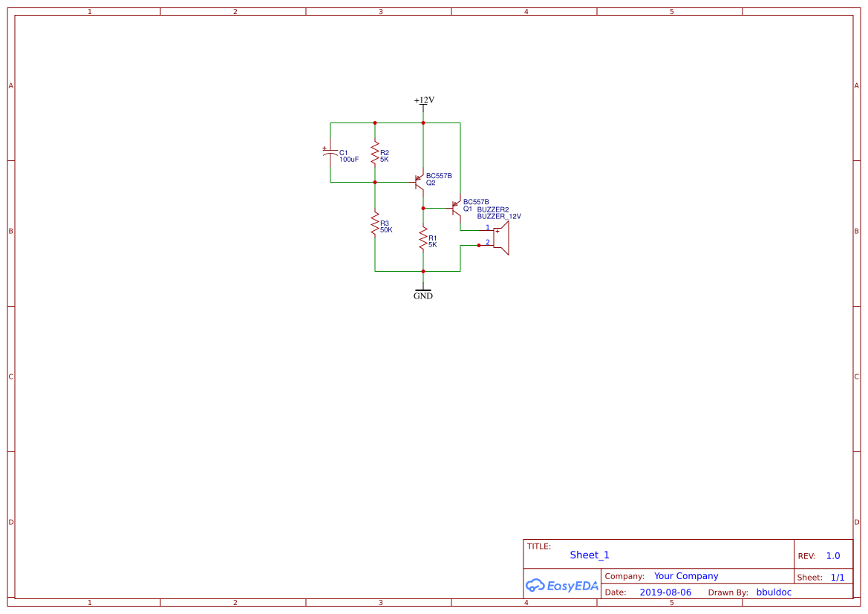This screenshot has height=614, width=868.
Task: Select the BUZZER_12V speaker symbol
Action: (501, 238)
